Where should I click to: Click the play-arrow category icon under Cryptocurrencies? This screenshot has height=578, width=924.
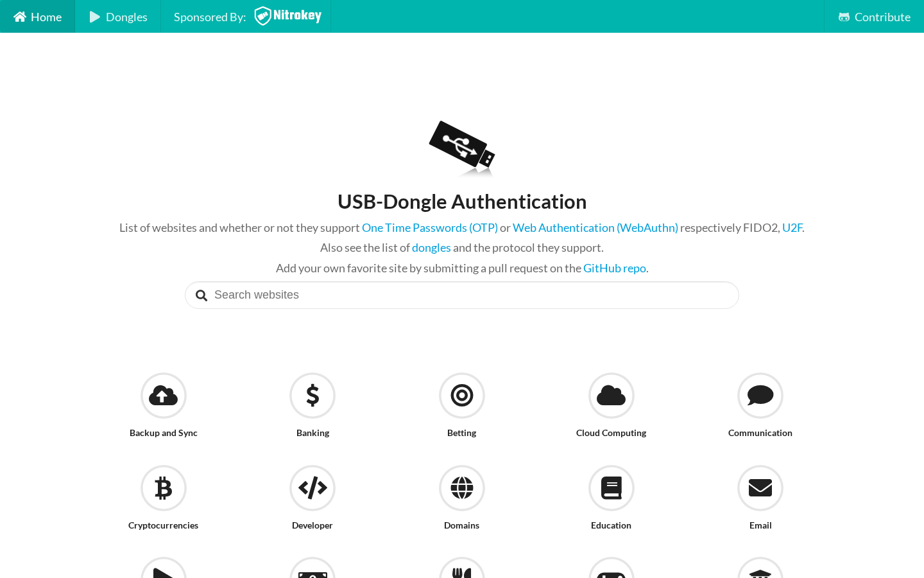164,568
